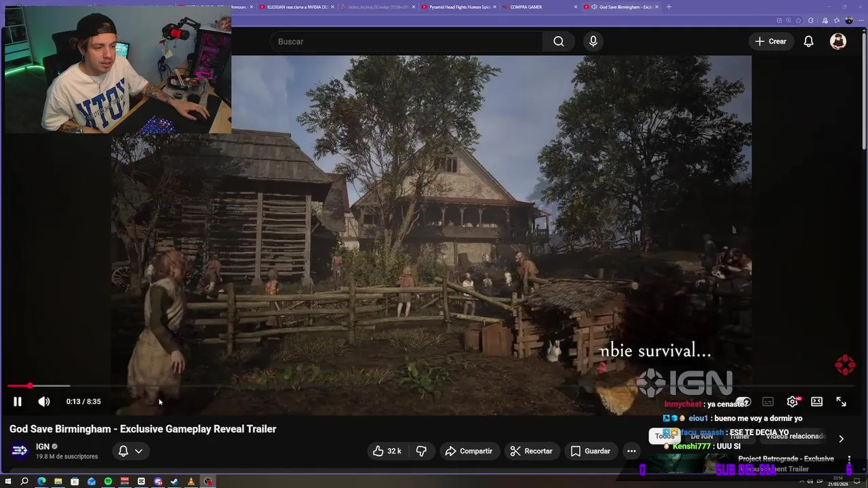Close the God Save Birmingham tab
The height and width of the screenshot is (488, 868).
click(656, 7)
